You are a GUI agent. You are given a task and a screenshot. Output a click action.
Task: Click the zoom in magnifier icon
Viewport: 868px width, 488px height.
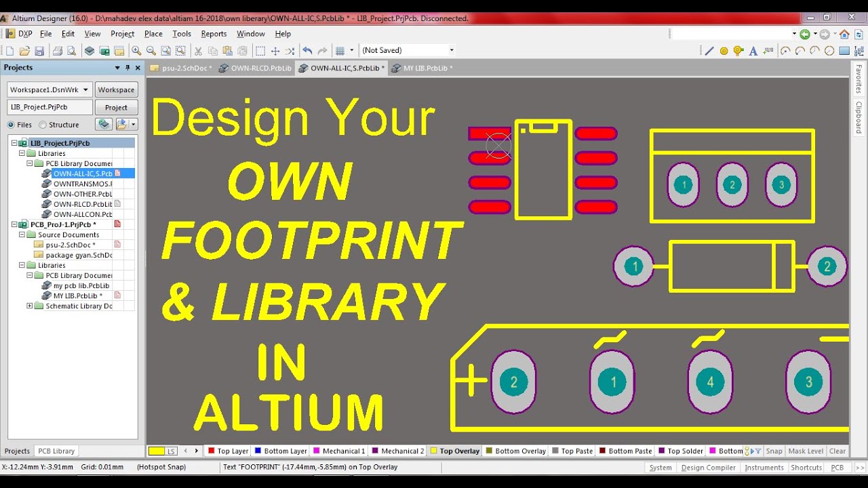pos(136,51)
